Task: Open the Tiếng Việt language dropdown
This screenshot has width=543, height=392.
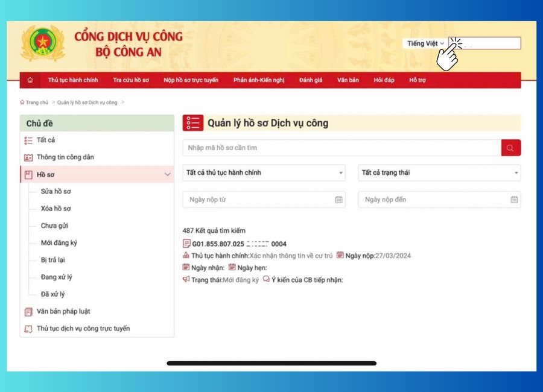Action: (425, 43)
